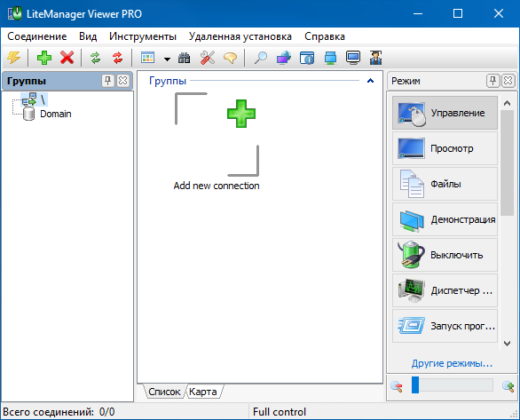Pin the Режим panel
The width and height of the screenshot is (520, 420).
(x=492, y=81)
